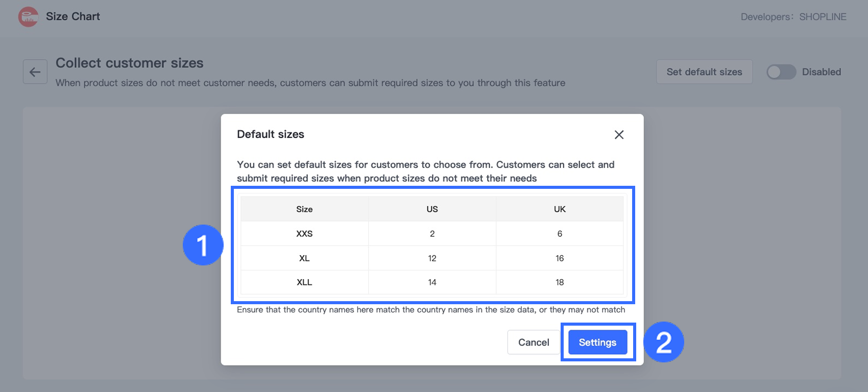Click UK value 6 in XXS row
The height and width of the screenshot is (392, 868).
tap(560, 234)
